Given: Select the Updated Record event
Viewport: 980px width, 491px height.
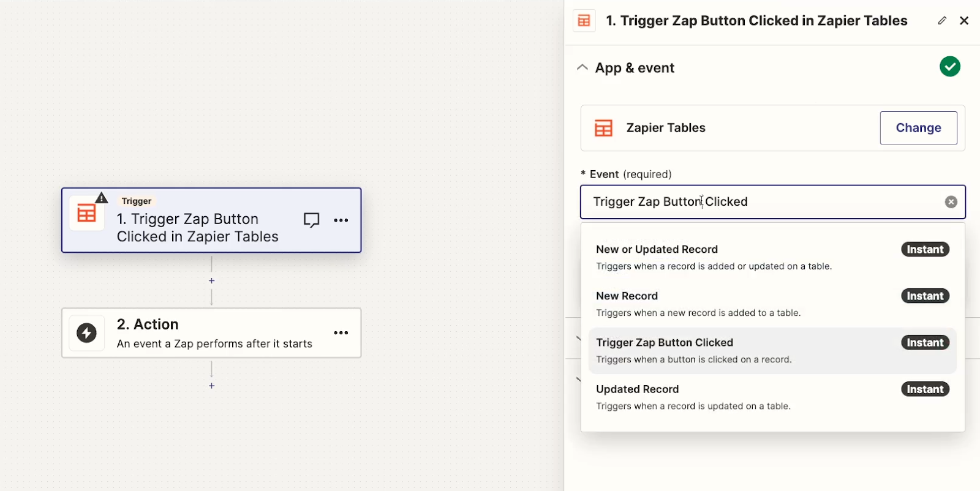Looking at the screenshot, I should 773,397.
